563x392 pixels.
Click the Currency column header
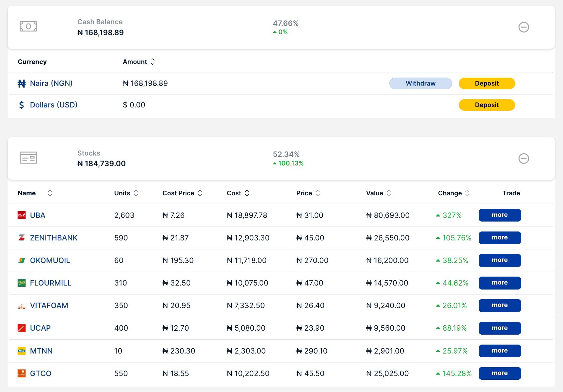tap(32, 62)
